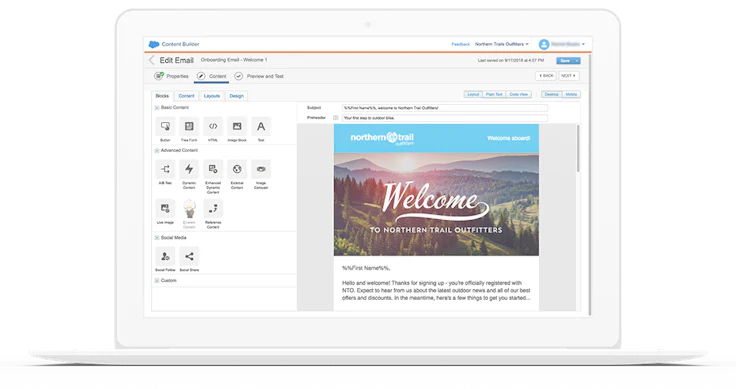Image resolution: width=736 pixels, height=389 pixels.
Task: Switch to the Design tab
Action: tap(237, 96)
